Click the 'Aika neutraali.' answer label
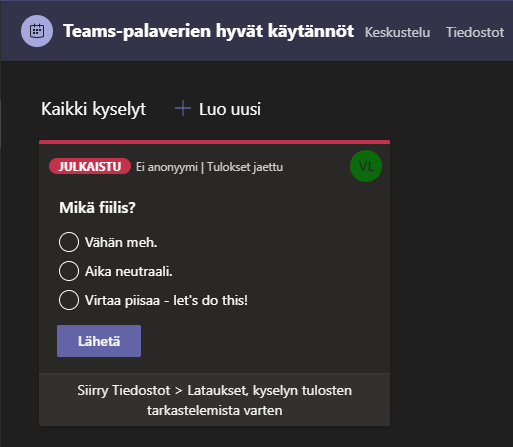Image resolution: width=513 pixels, height=447 pixels. point(128,271)
